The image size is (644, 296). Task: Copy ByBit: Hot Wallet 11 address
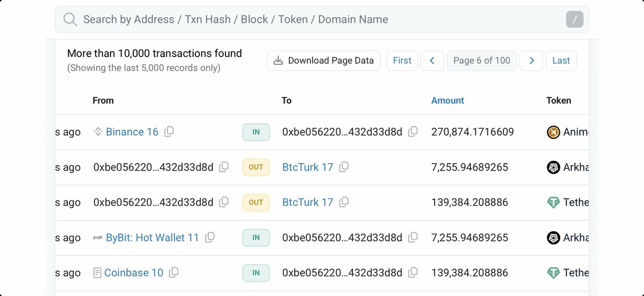[x=210, y=237]
